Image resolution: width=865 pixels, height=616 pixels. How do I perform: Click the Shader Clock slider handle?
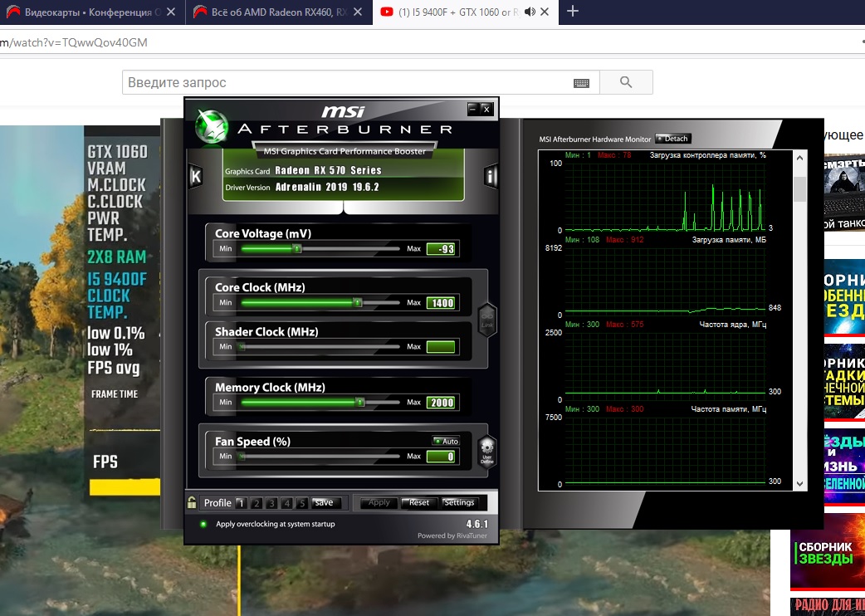[241, 346]
